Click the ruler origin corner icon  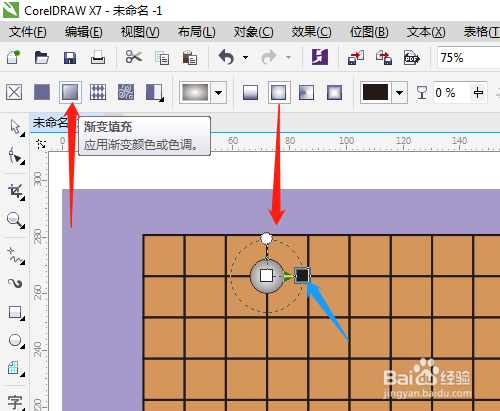[41, 144]
